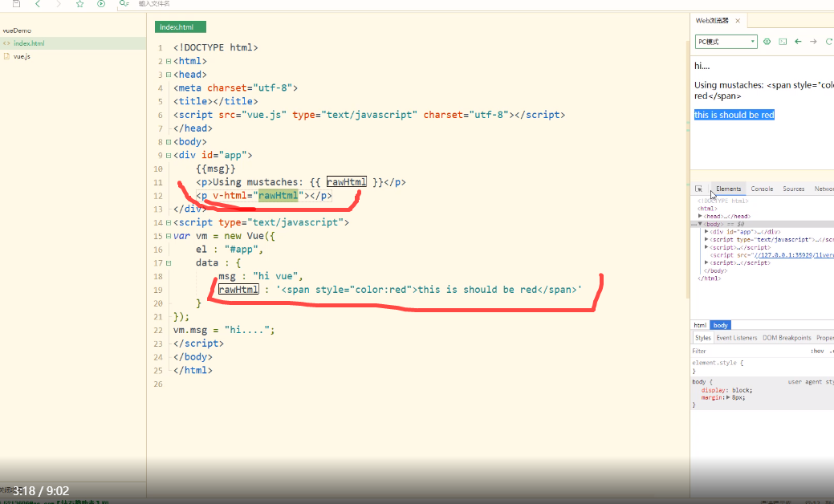The image size is (834, 504).
Task: Collapse the html tag on line 2
Action: pos(169,61)
